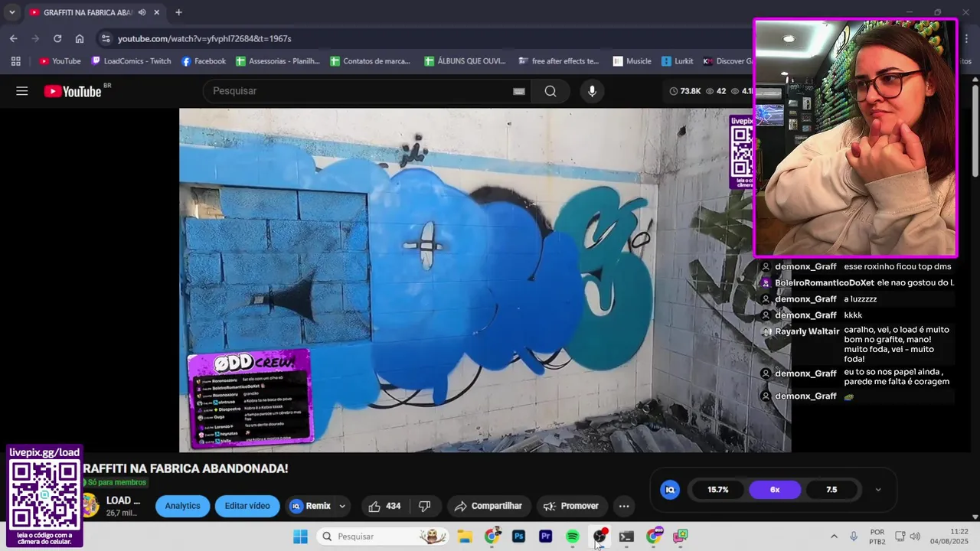Expand the Remix dropdown arrow
The image size is (980, 551).
click(342, 506)
